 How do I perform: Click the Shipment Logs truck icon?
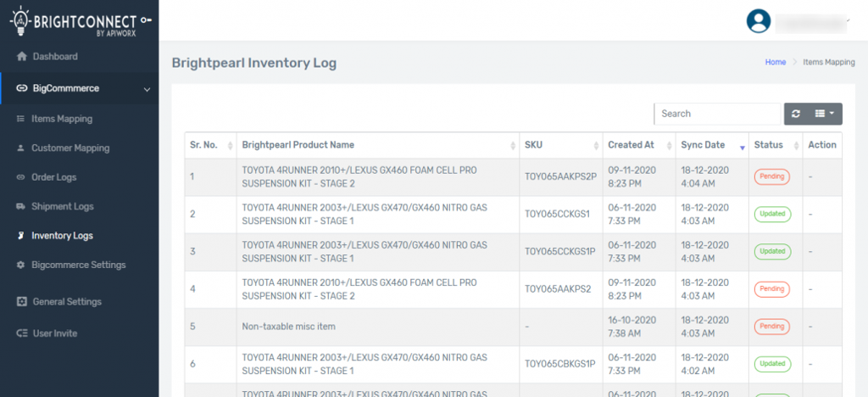(x=20, y=206)
